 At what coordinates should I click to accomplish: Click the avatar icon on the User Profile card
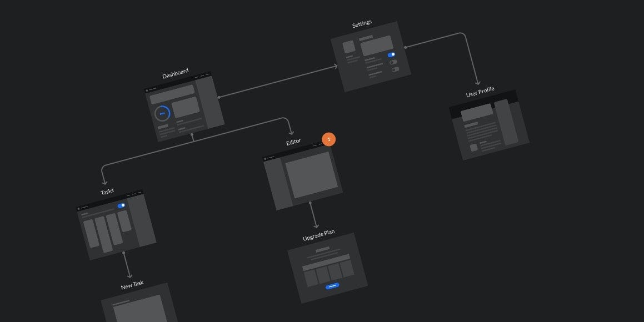tap(473, 147)
